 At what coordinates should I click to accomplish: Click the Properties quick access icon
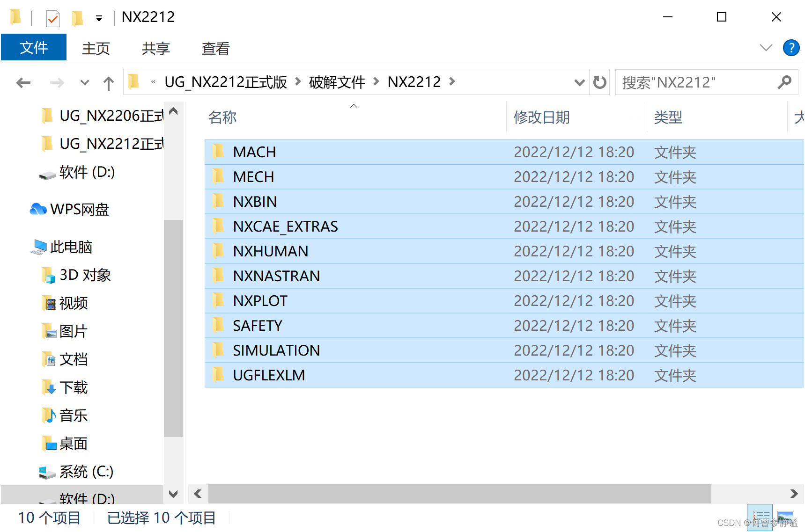pyautogui.click(x=52, y=18)
